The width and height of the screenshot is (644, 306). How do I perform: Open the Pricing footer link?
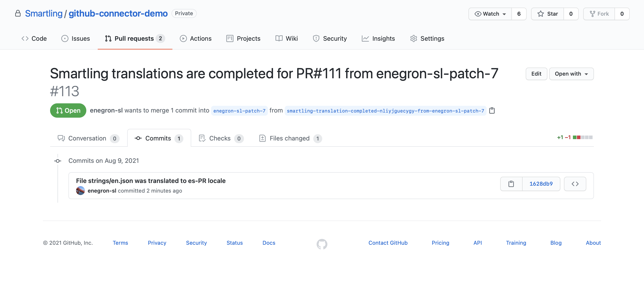click(440, 243)
